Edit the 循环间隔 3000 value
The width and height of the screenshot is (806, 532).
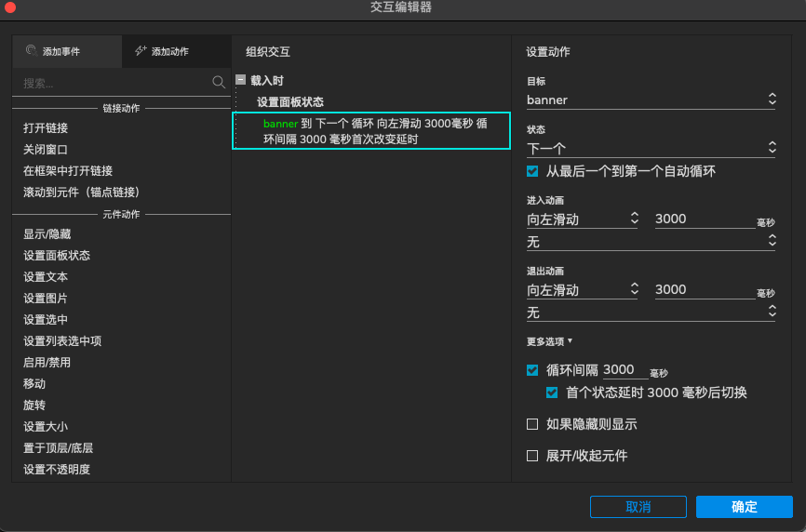click(625, 370)
